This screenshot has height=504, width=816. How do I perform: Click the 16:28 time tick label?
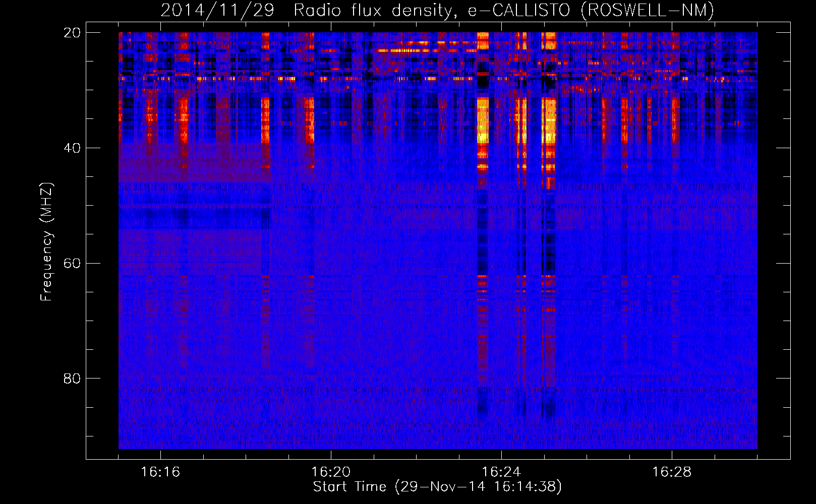coord(672,472)
